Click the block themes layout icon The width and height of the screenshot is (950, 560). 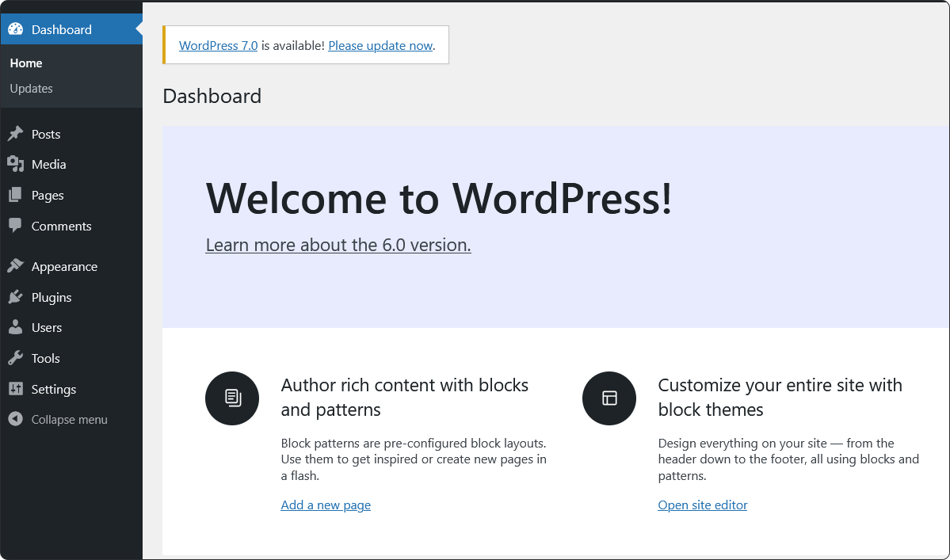click(x=609, y=398)
